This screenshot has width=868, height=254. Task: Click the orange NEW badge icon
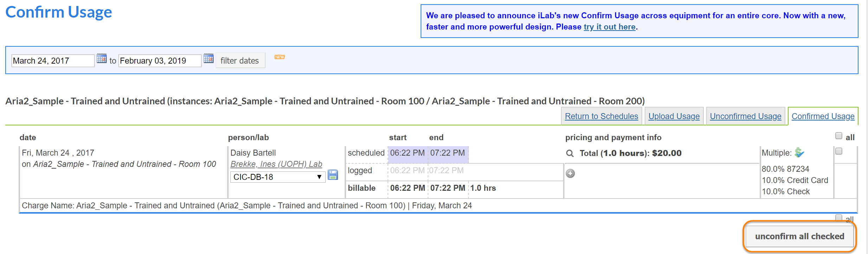pyautogui.click(x=280, y=57)
